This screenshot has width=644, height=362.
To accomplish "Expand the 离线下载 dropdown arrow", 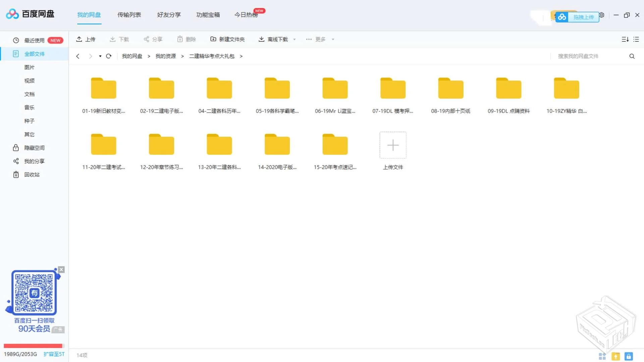I will click(294, 39).
